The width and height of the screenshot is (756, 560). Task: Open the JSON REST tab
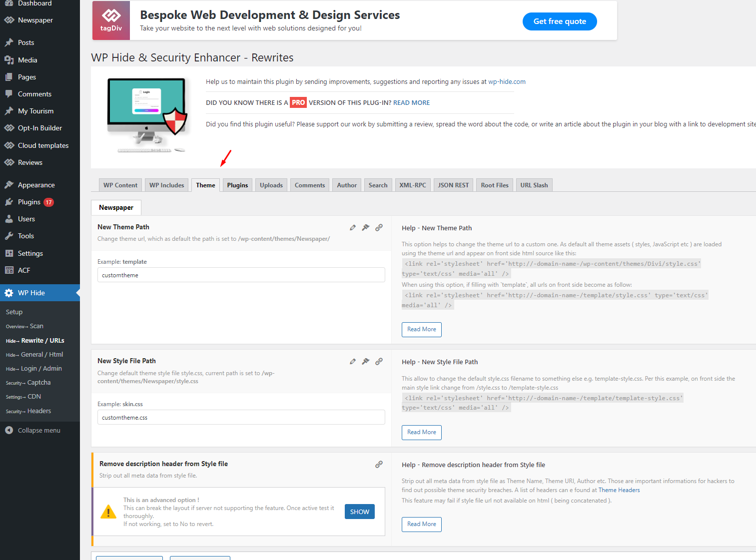click(453, 185)
